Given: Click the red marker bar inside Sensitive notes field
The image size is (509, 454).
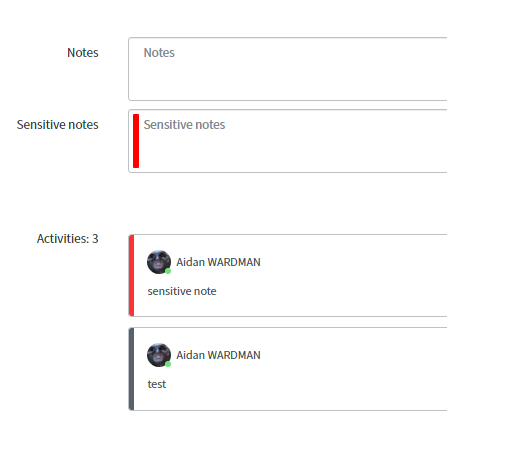Looking at the screenshot, I should [x=136, y=141].
